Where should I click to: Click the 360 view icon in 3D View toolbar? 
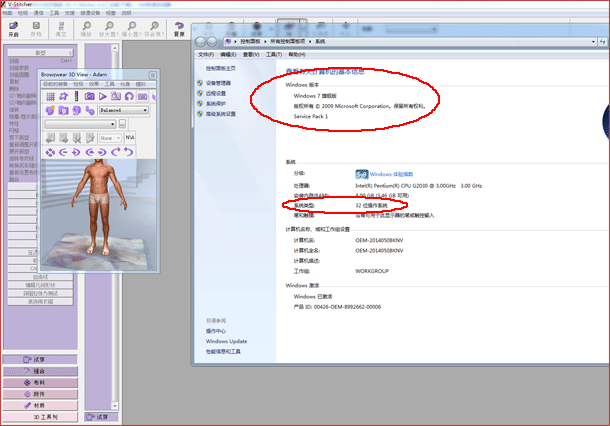(142, 96)
